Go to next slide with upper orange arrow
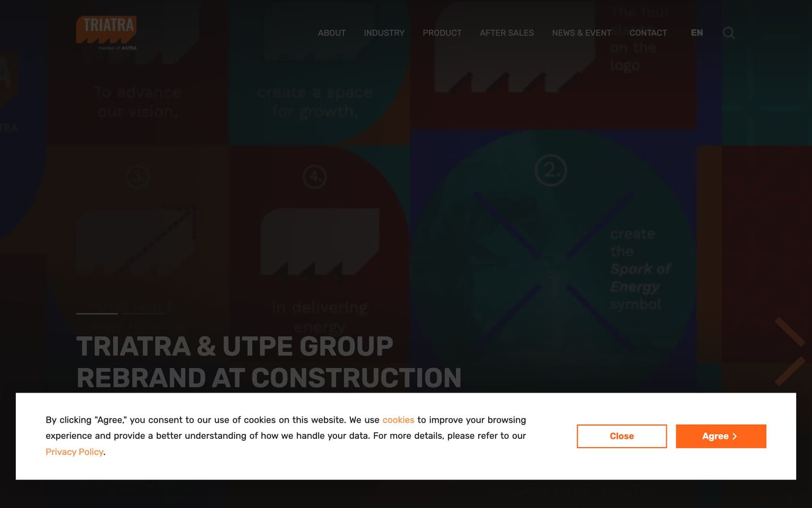 click(x=790, y=332)
